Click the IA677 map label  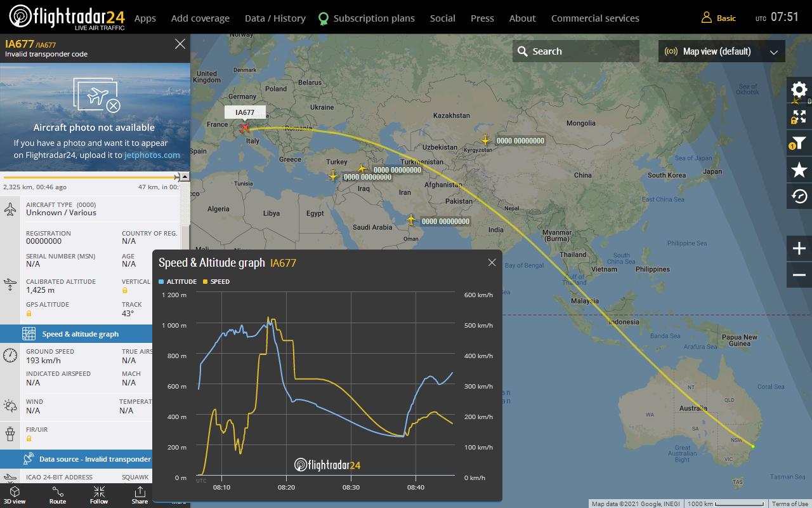tap(245, 112)
